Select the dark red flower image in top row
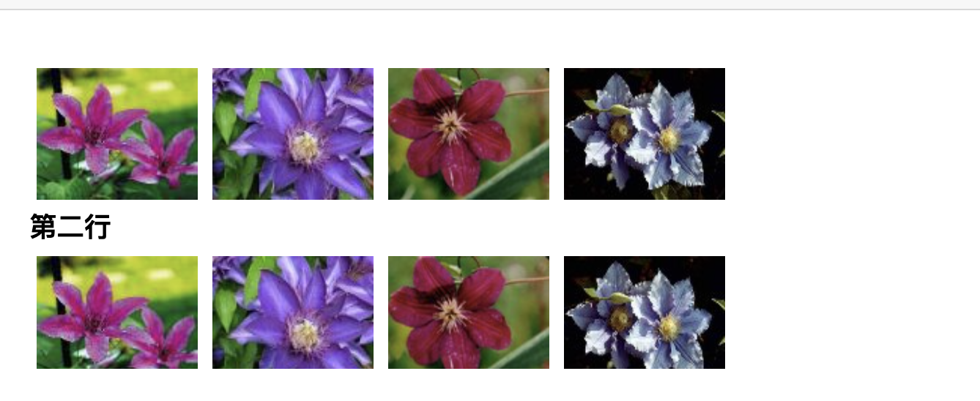The width and height of the screenshot is (980, 401). pos(469,134)
